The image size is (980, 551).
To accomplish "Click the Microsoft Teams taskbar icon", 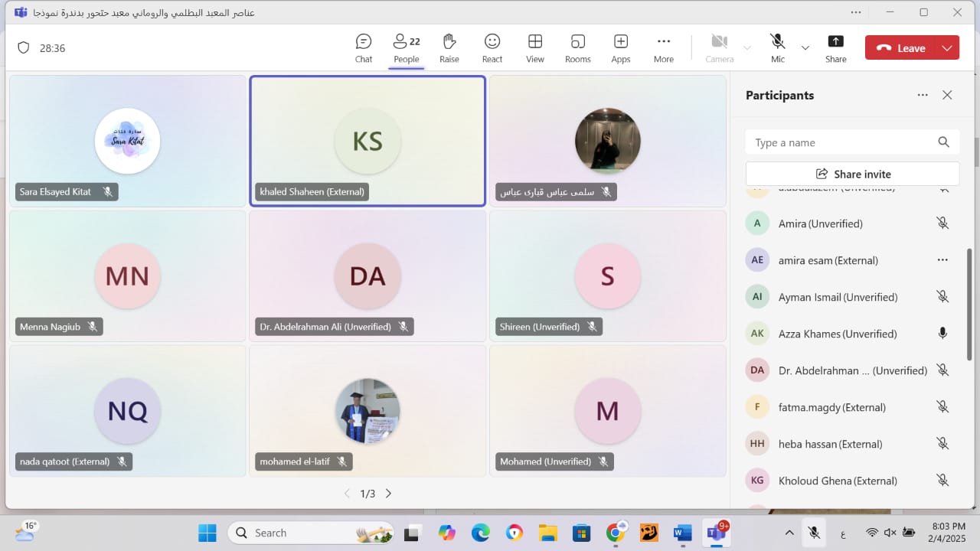I will tap(717, 533).
